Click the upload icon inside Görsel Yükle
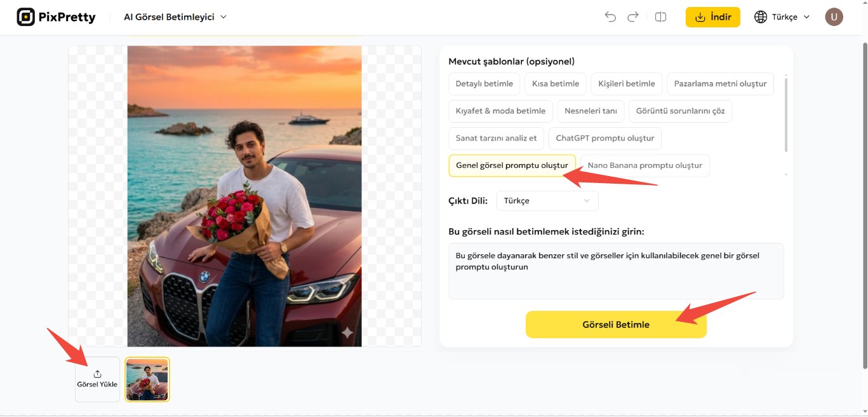 pos(97,374)
